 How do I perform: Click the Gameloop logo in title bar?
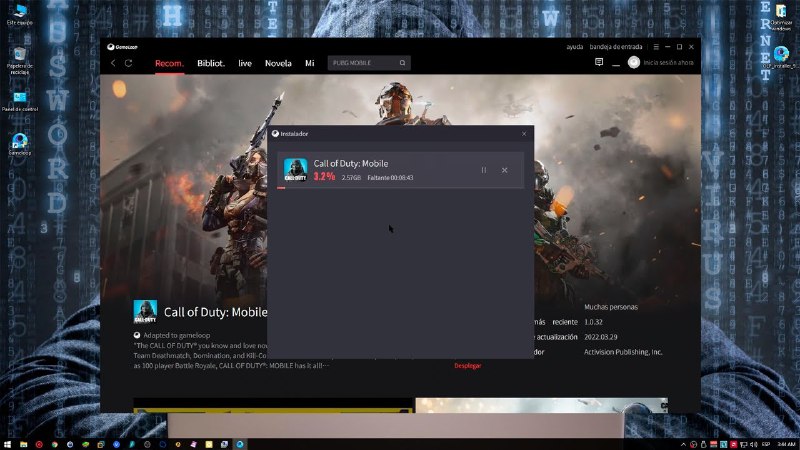point(122,47)
